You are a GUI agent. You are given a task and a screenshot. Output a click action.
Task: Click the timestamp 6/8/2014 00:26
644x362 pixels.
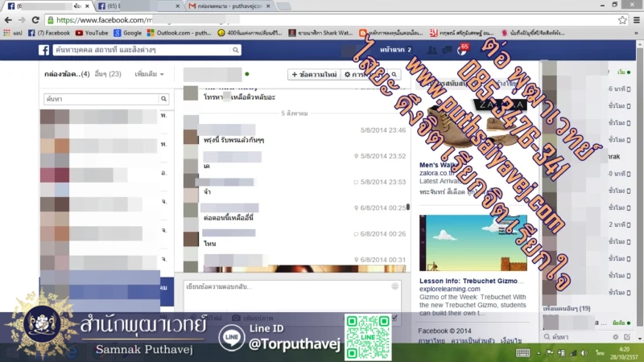[x=383, y=234]
